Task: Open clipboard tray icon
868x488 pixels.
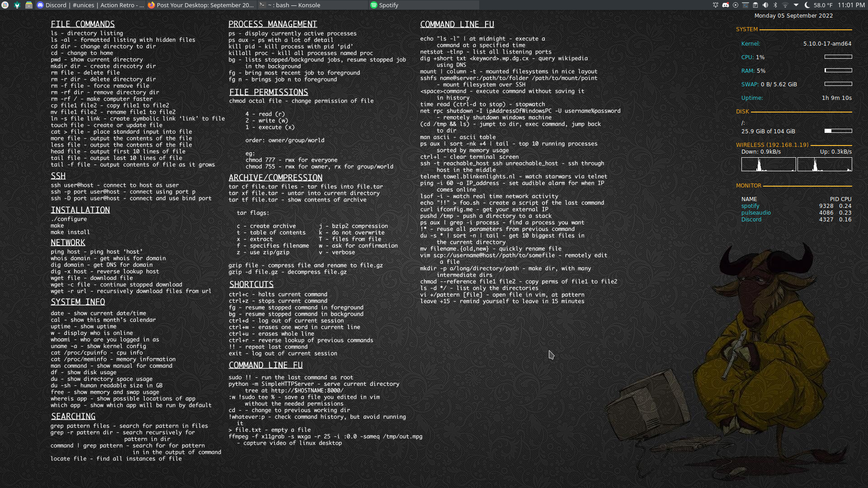Action: (755, 5)
